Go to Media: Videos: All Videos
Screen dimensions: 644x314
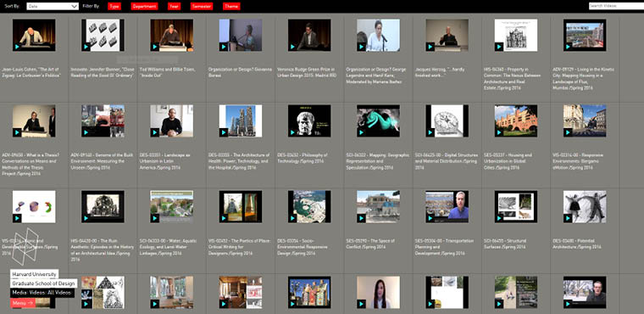point(42,293)
